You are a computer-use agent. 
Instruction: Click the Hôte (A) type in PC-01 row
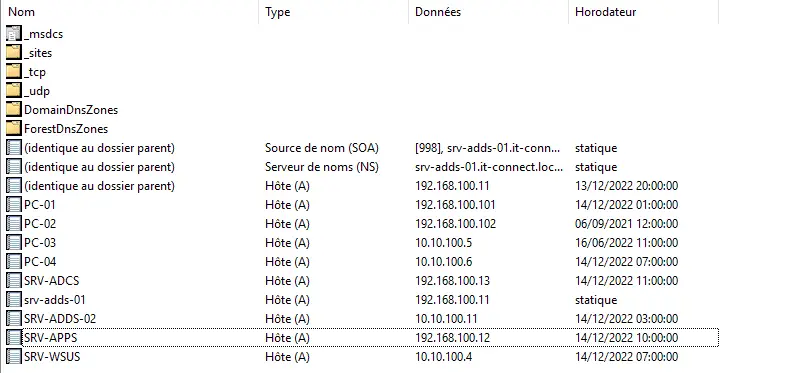click(287, 205)
